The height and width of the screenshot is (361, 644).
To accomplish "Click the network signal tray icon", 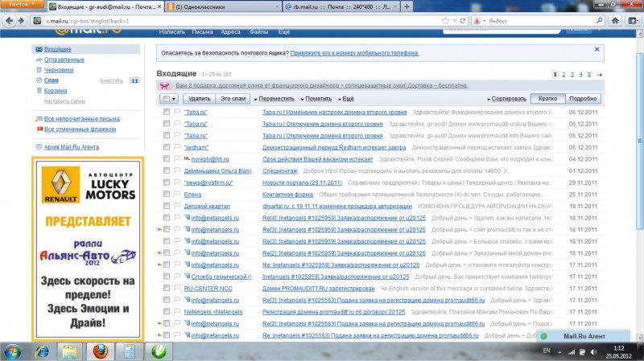I will pyautogui.click(x=572, y=352).
